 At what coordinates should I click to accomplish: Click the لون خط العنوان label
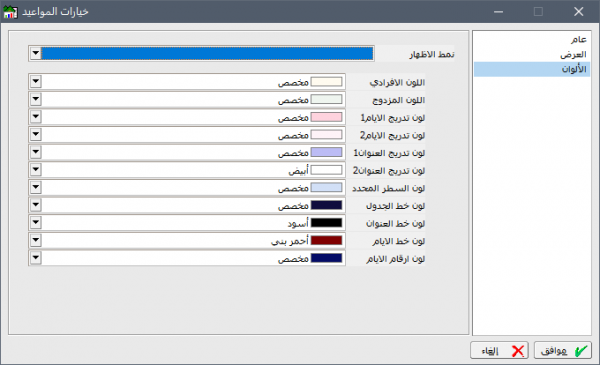(x=395, y=223)
